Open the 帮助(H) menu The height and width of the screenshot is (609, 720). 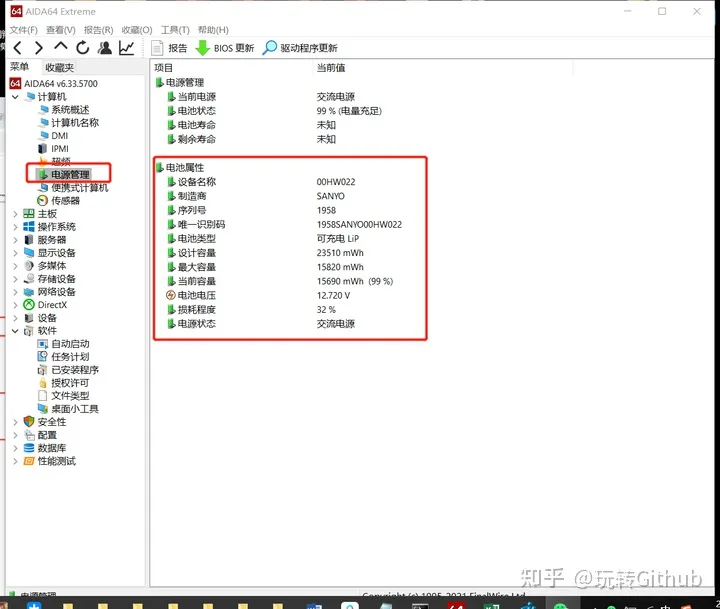(213, 30)
